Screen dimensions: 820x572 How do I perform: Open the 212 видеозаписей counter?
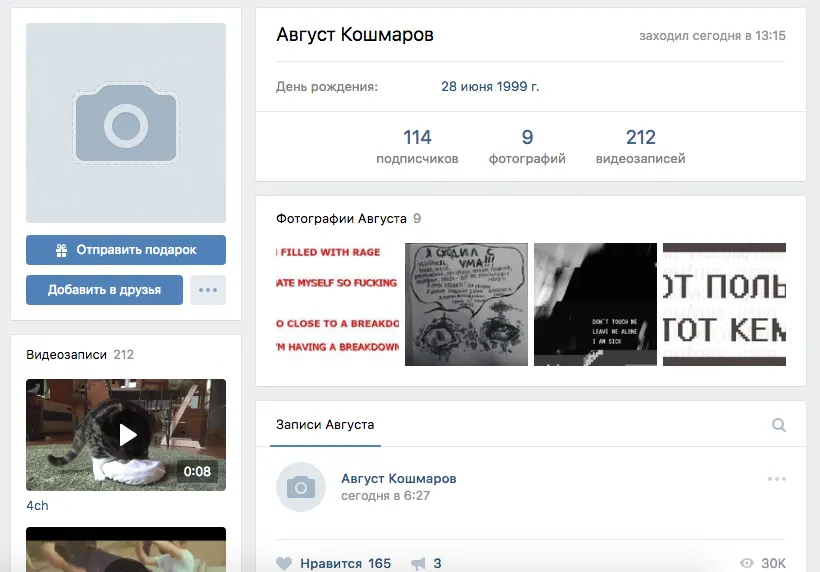pyautogui.click(x=640, y=146)
